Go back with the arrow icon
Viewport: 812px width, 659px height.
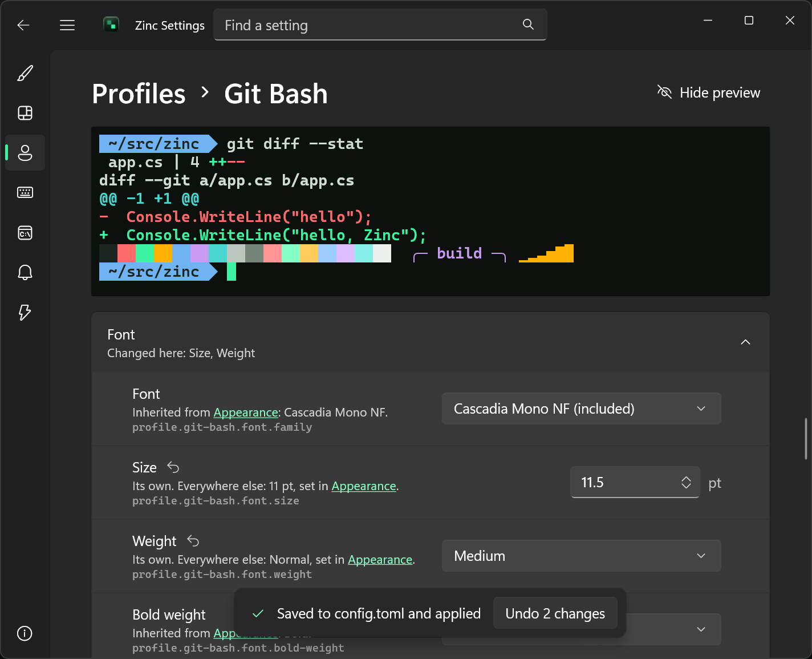(x=23, y=25)
